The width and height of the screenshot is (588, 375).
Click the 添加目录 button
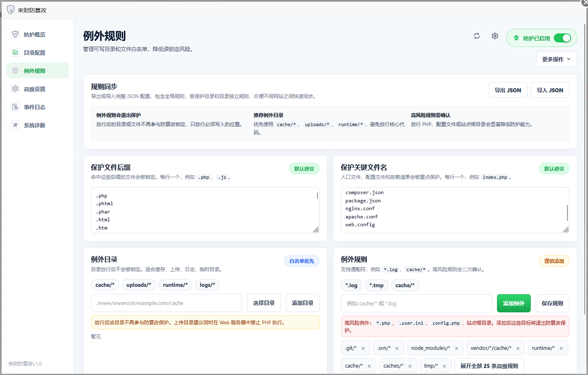[x=302, y=303]
